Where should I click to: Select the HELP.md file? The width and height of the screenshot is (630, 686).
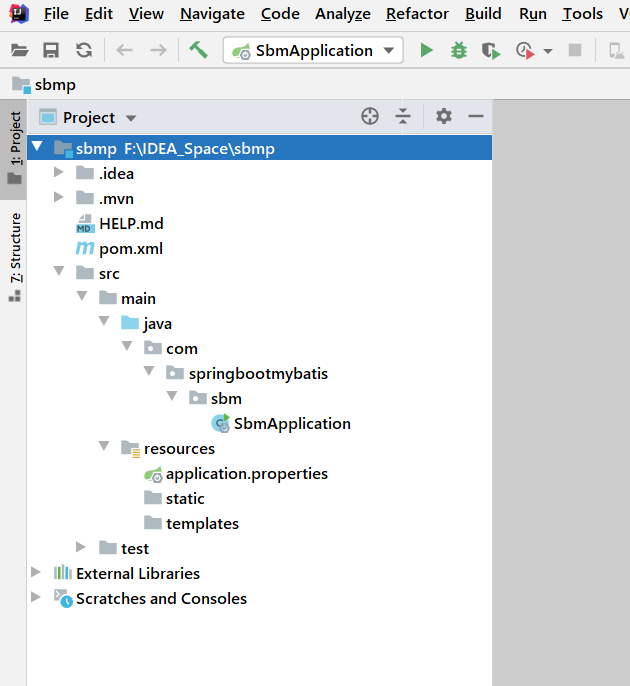coord(131,224)
